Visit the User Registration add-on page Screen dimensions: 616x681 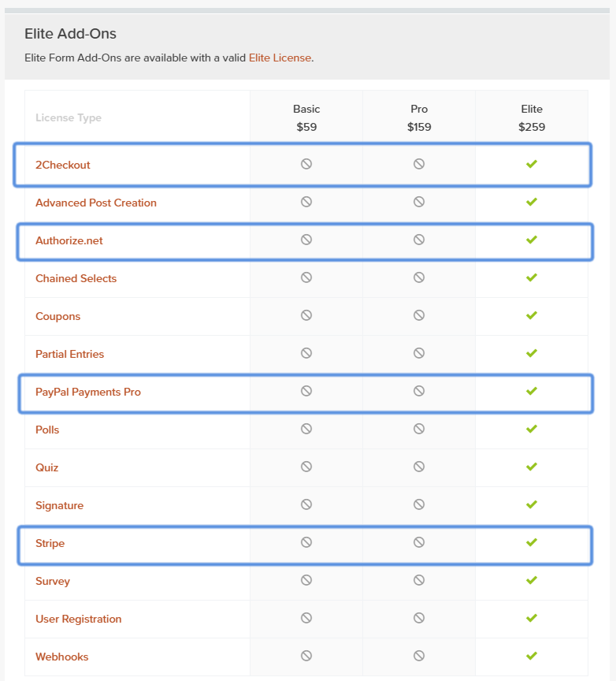[79, 619]
